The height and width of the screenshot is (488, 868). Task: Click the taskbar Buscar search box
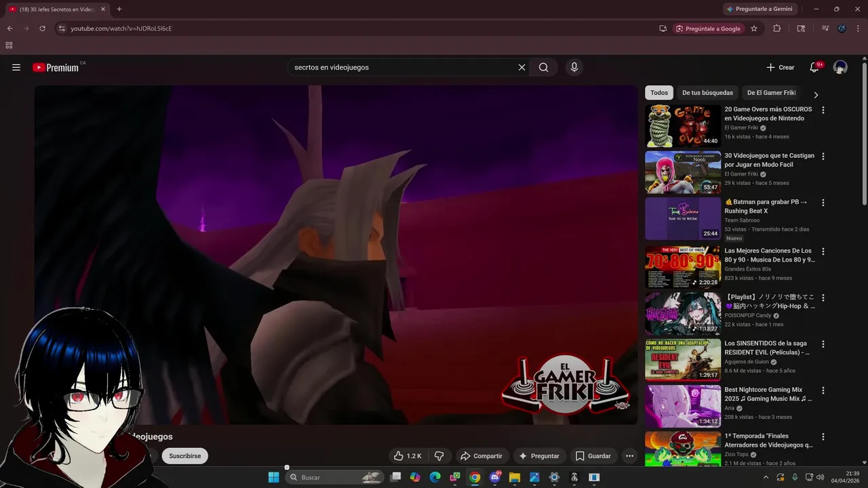click(334, 477)
